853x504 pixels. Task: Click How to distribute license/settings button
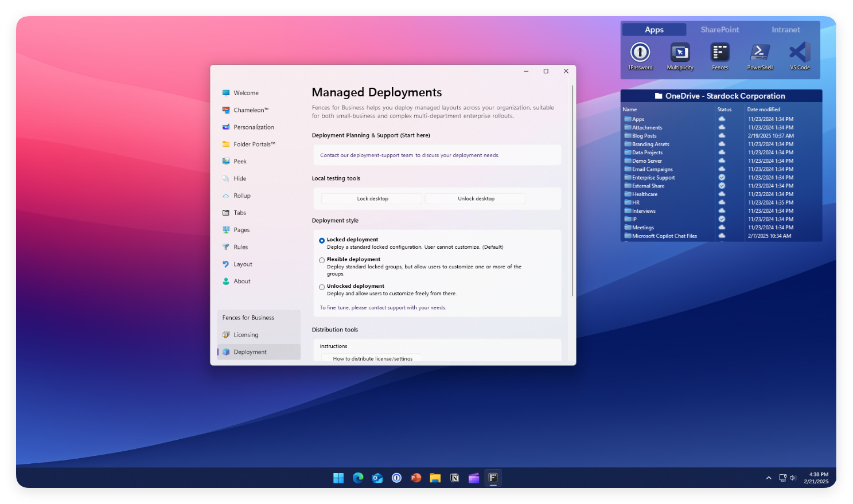pyautogui.click(x=372, y=358)
